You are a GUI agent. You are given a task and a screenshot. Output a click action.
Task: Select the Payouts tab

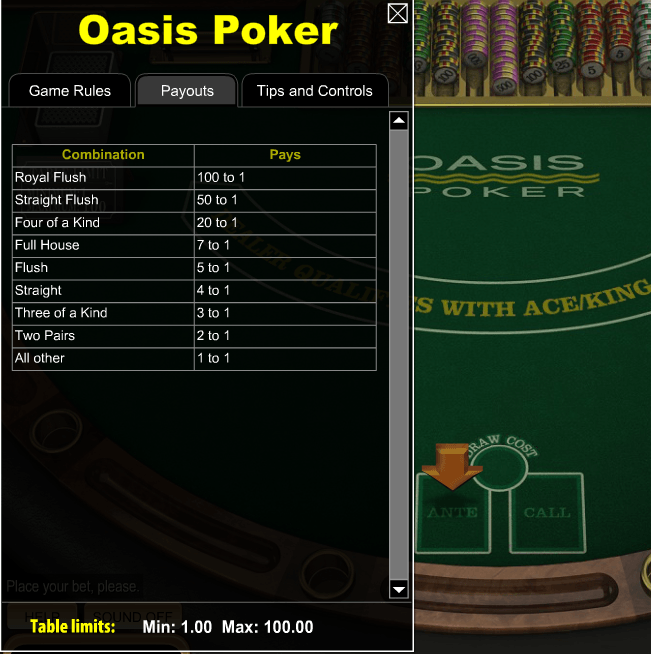pyautogui.click(x=187, y=91)
